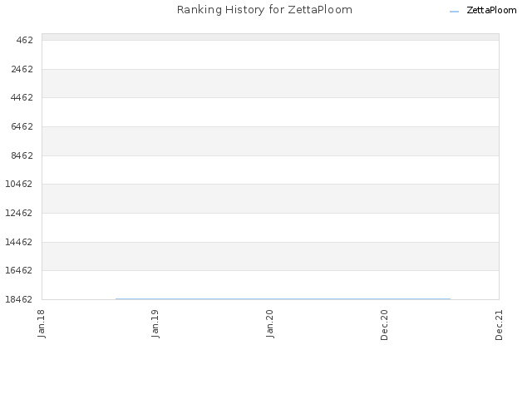Select the y-axis label 10462
This screenshot has width=532, height=399.
click(19, 184)
